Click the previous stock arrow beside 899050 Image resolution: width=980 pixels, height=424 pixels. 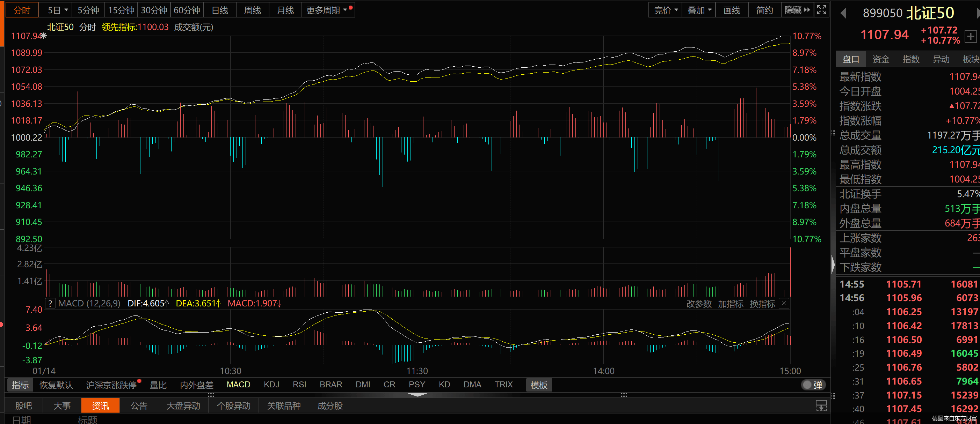pos(843,13)
